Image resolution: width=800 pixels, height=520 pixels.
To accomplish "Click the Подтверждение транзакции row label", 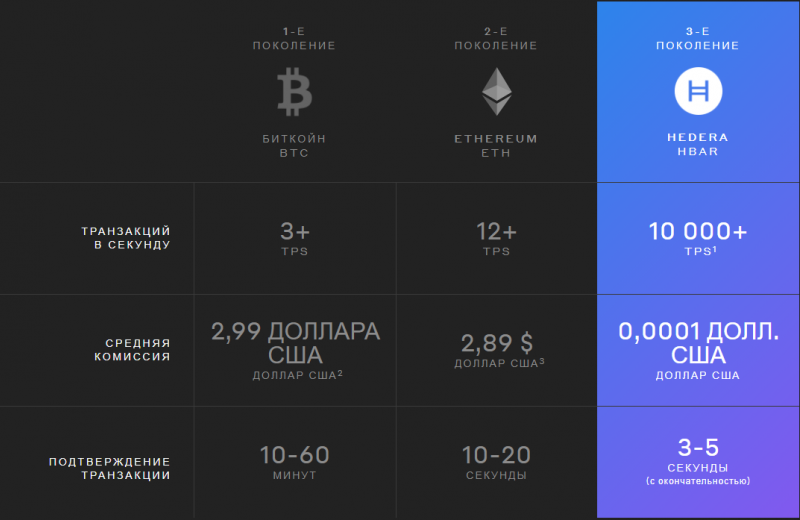I will [x=109, y=468].
